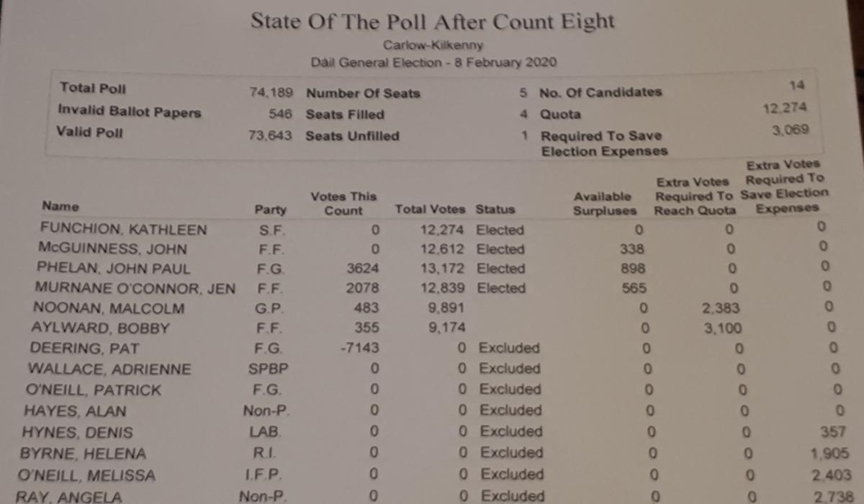Click the Party column header
This screenshot has height=504, width=864.
tap(270, 210)
